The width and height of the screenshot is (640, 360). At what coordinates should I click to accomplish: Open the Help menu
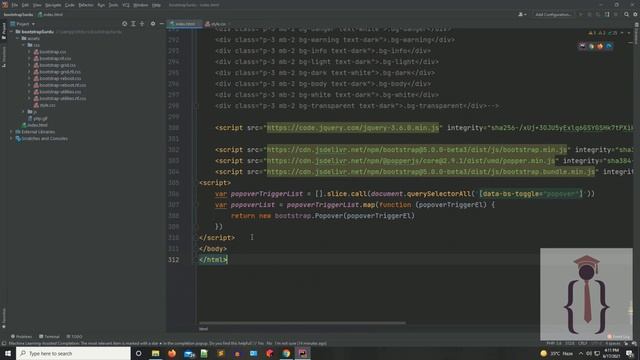click(x=156, y=5)
